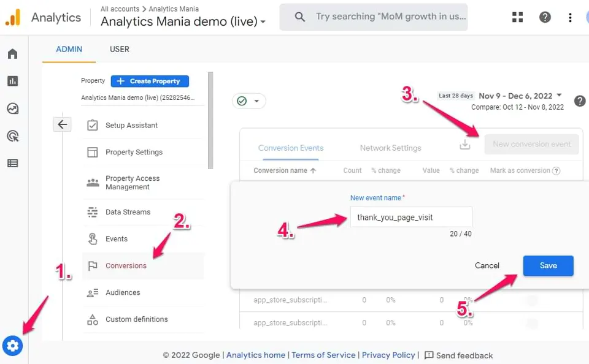Click the Events touch icon
This screenshot has width=589, height=364.
(93, 238)
